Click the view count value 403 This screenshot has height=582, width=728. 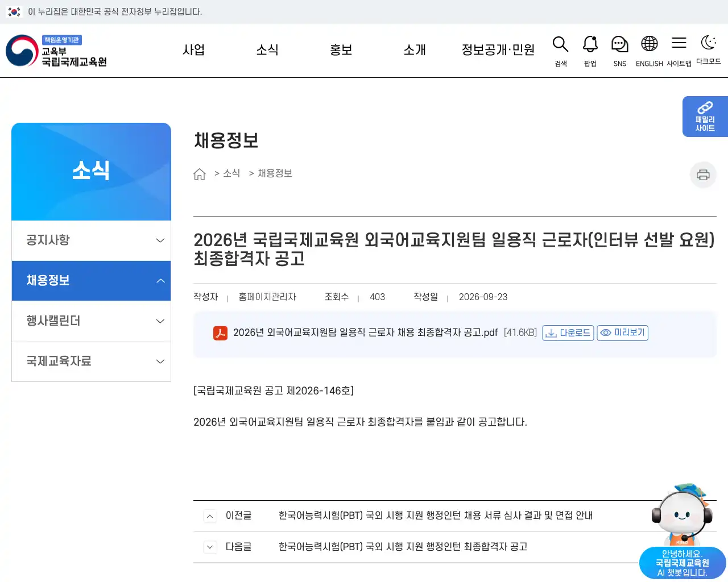[x=377, y=297]
